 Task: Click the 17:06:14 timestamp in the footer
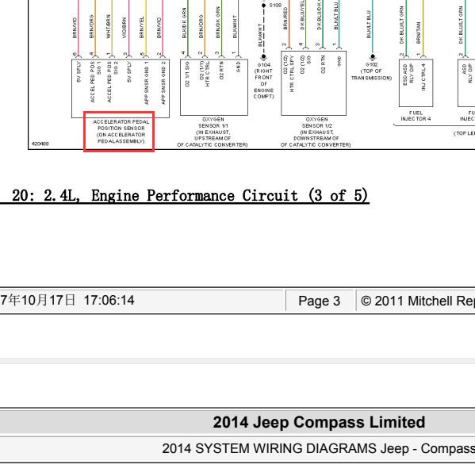[x=109, y=300]
